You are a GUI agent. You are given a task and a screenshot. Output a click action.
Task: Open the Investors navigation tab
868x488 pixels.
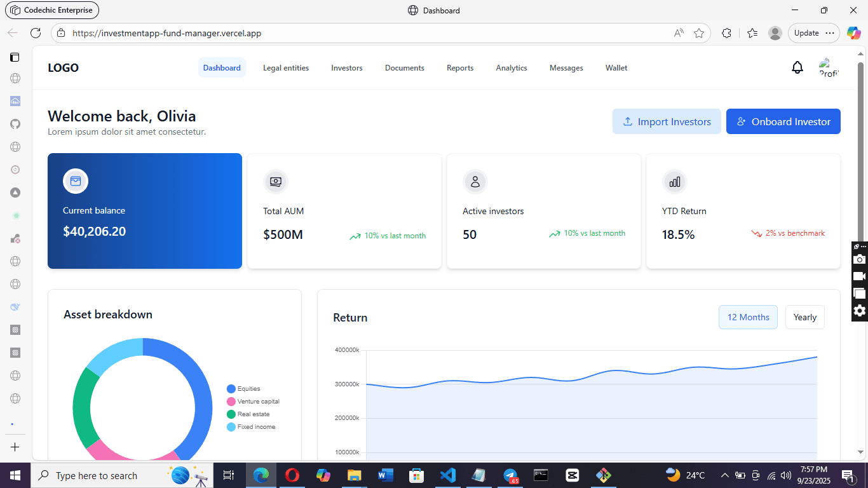coord(347,67)
